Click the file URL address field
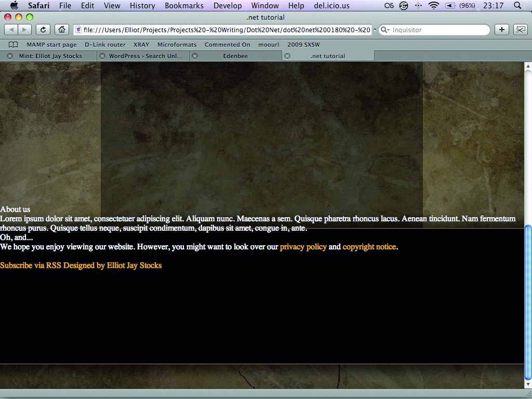This screenshot has height=399, width=532. coord(222,30)
